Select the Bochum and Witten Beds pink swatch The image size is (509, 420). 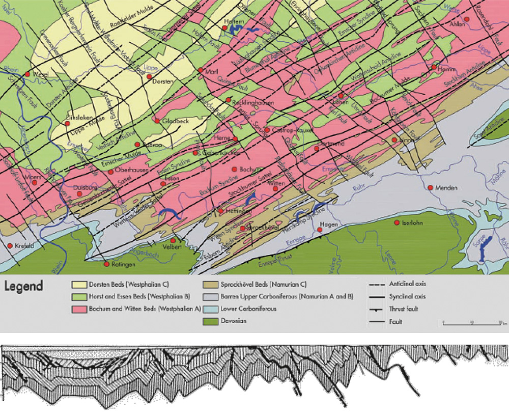(80, 309)
